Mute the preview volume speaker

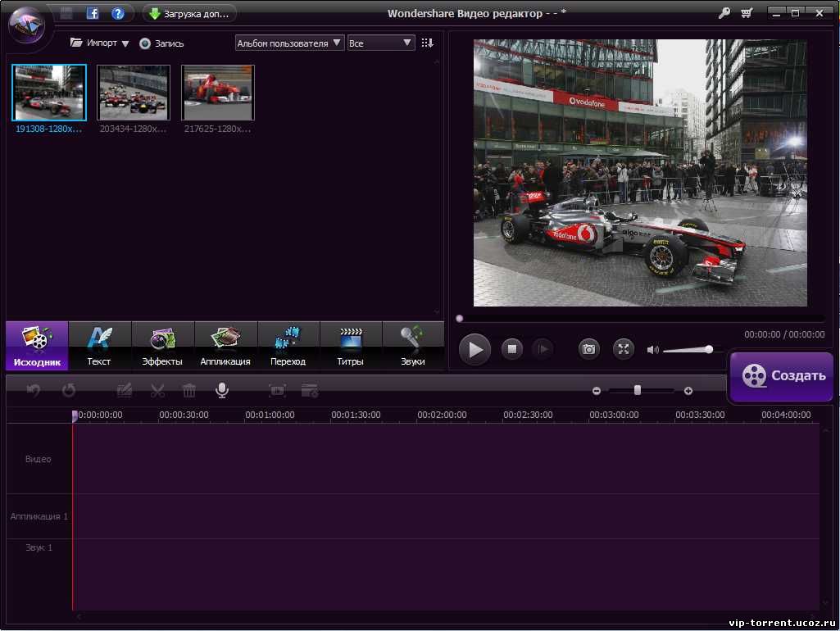[652, 350]
